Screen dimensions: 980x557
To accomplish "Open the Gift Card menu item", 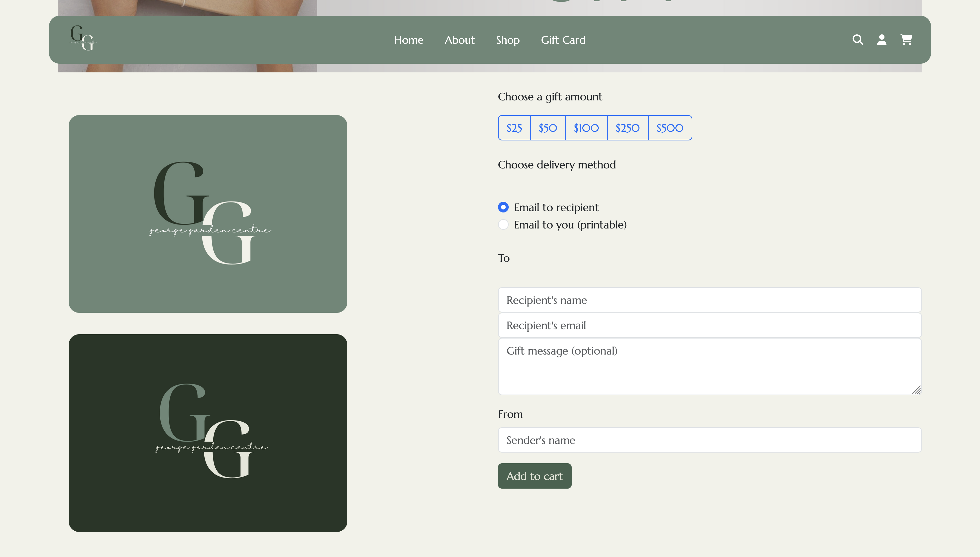I will 563,40.
